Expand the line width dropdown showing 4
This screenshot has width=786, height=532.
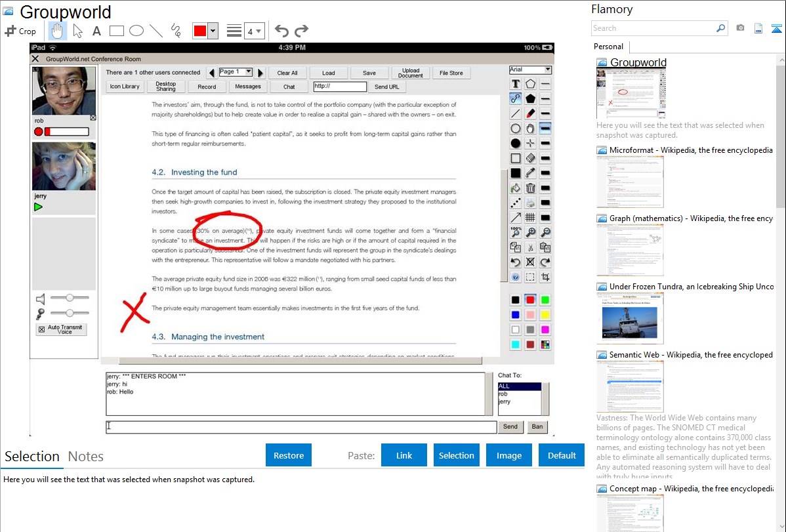(254, 31)
